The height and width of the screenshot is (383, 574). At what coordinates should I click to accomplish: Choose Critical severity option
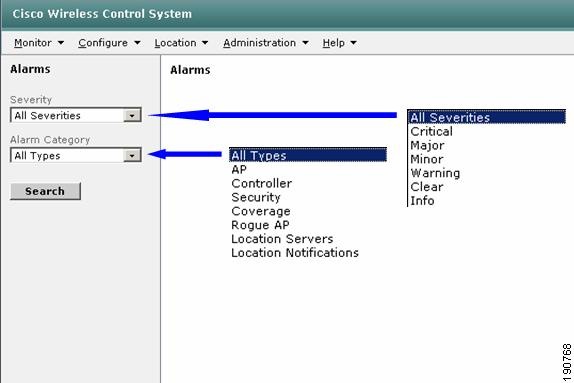431,131
